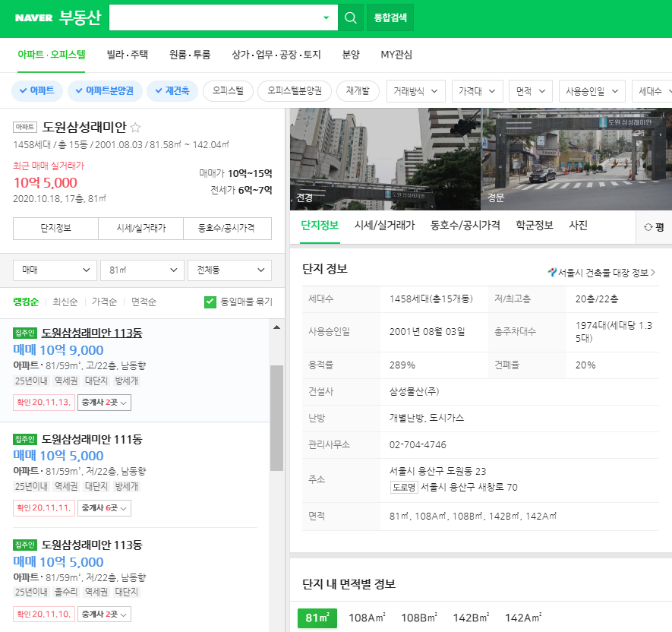Select the 108B㎡ area tab
Screen dimensions: 672x632
[x=418, y=618]
